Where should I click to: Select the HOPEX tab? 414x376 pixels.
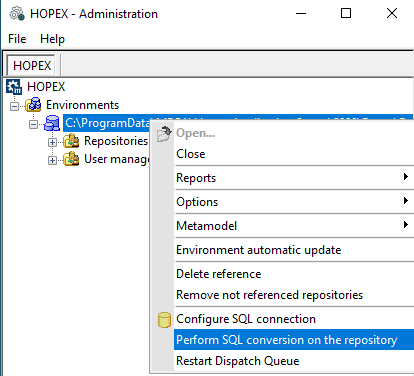pos(31,65)
